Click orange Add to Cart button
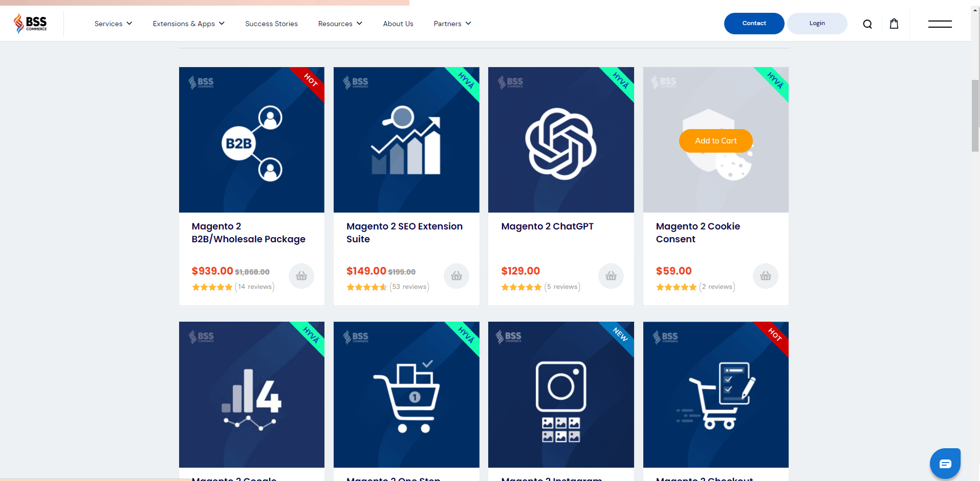This screenshot has height=481, width=980. 715,141
